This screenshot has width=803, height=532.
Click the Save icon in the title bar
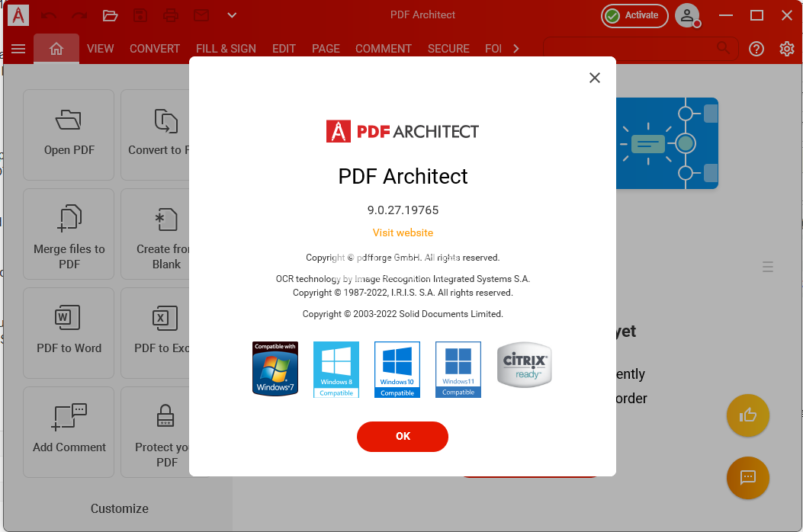click(140, 14)
